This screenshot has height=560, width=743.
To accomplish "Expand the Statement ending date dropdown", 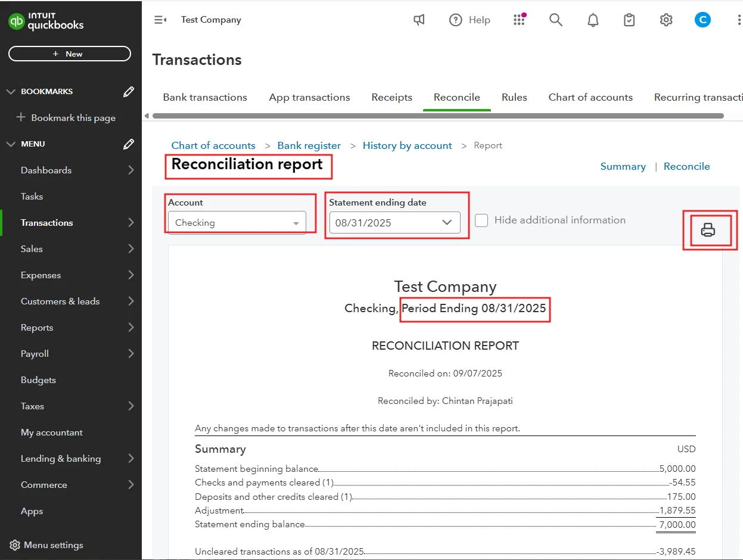I will tap(394, 223).
